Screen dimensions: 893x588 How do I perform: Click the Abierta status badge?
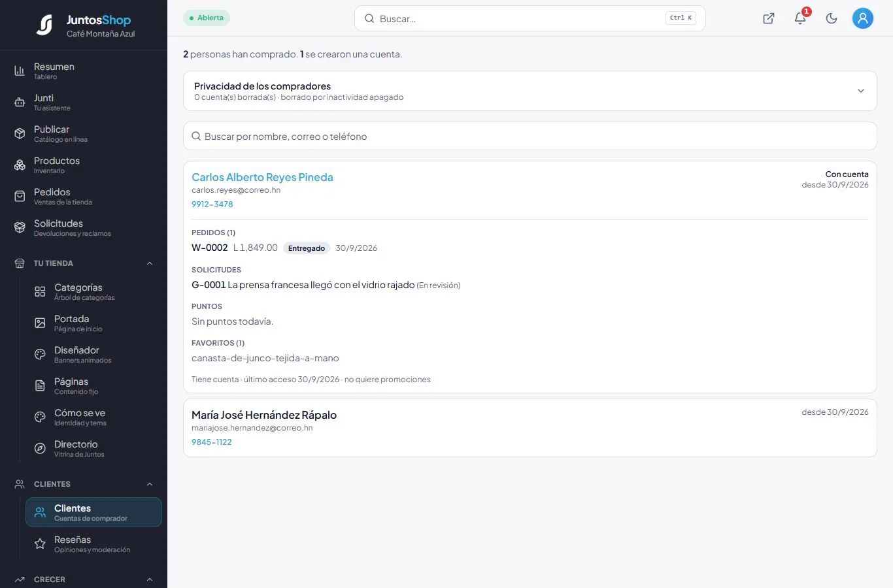point(207,18)
